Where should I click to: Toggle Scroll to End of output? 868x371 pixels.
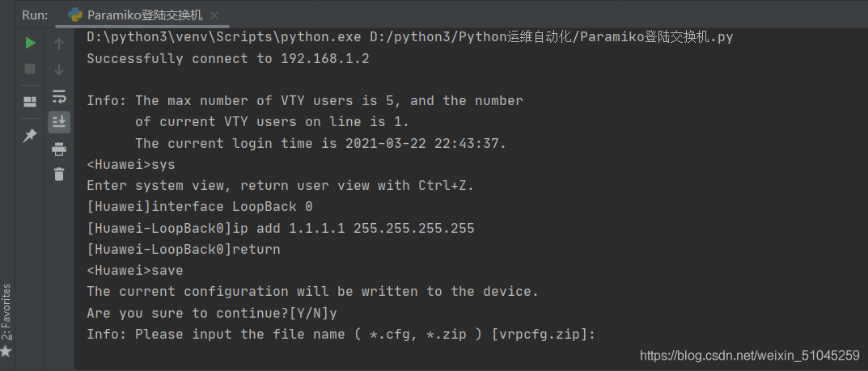click(x=59, y=122)
